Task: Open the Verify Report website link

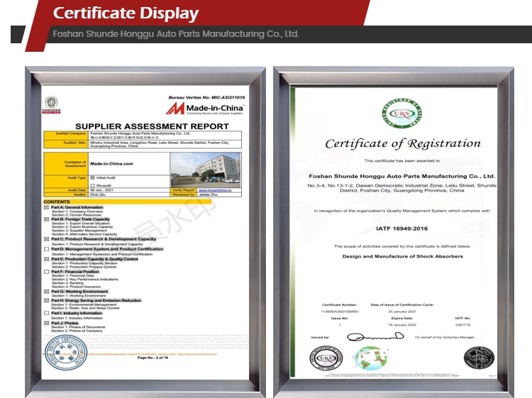Action: click(217, 190)
